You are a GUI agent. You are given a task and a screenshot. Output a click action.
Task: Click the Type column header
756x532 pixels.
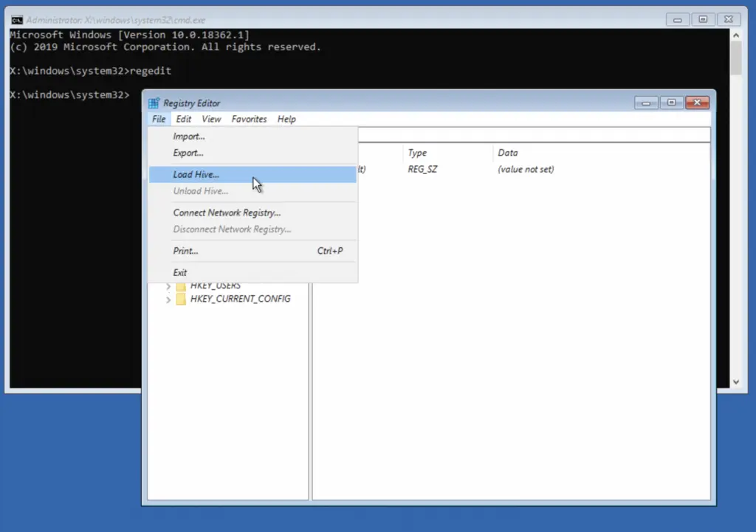click(418, 153)
